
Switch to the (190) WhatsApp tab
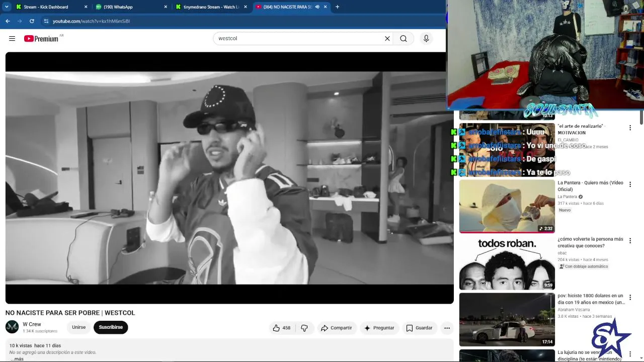tap(131, 7)
